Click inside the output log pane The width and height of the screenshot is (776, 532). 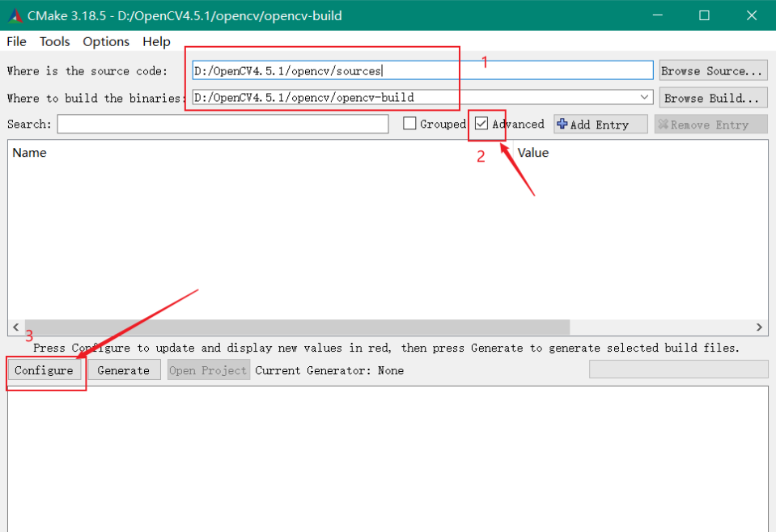pyautogui.click(x=388, y=458)
